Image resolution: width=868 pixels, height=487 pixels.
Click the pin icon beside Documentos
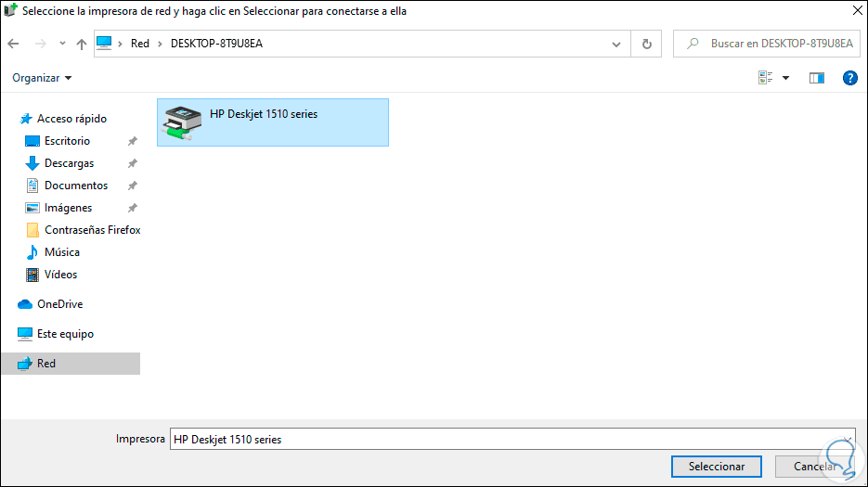(x=133, y=186)
